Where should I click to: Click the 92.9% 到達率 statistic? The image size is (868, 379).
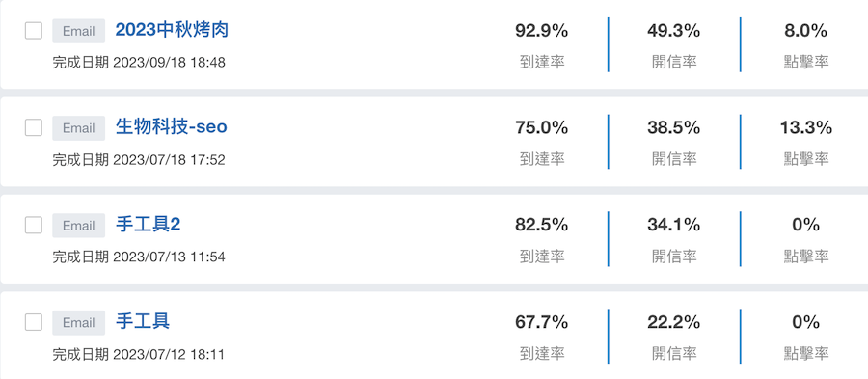[x=541, y=31]
